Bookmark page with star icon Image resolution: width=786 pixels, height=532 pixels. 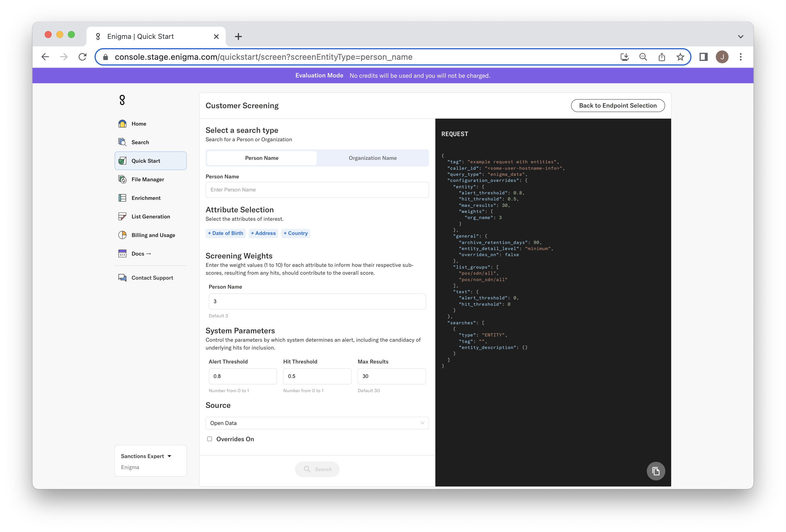(680, 57)
